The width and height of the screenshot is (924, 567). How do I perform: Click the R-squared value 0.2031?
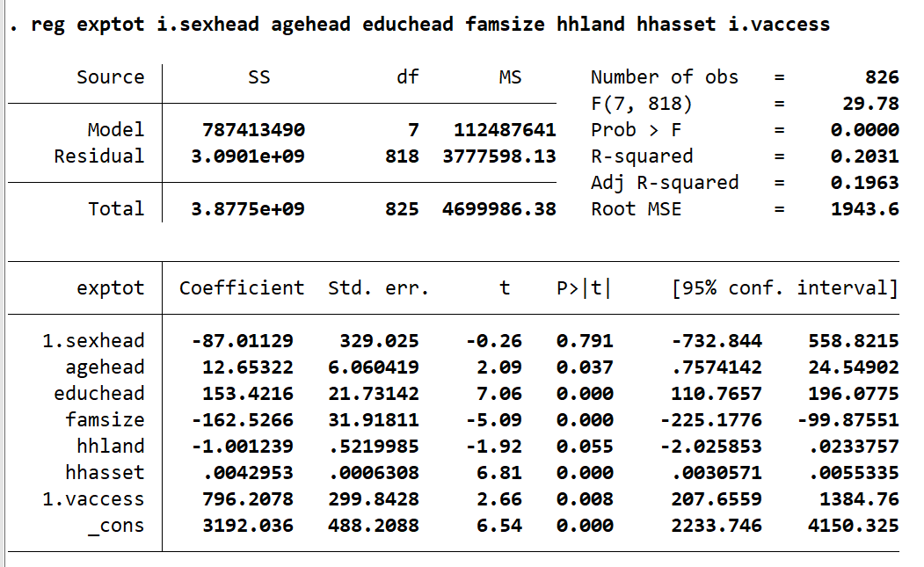[x=865, y=156]
